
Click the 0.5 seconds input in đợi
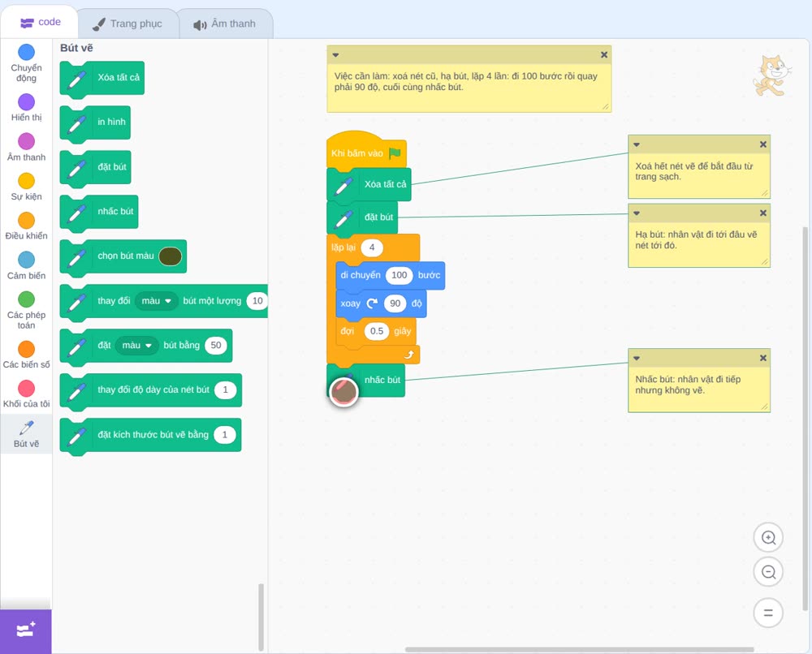point(377,331)
